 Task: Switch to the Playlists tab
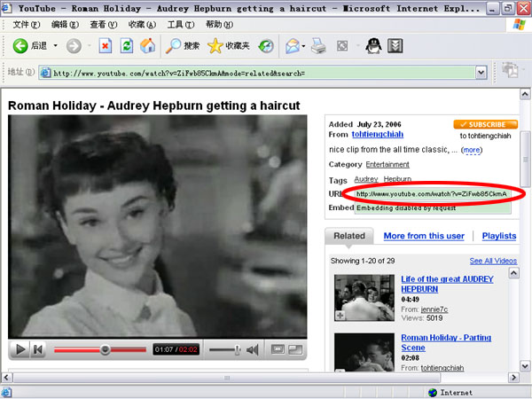coord(499,236)
